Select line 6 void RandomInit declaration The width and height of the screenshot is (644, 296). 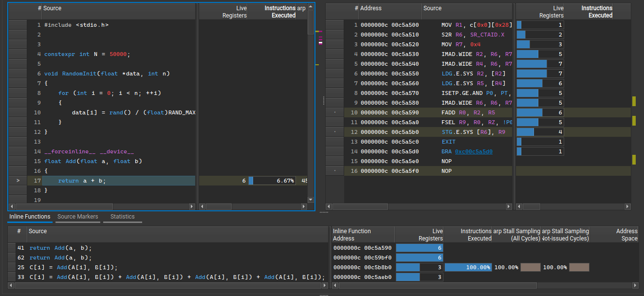coord(119,74)
